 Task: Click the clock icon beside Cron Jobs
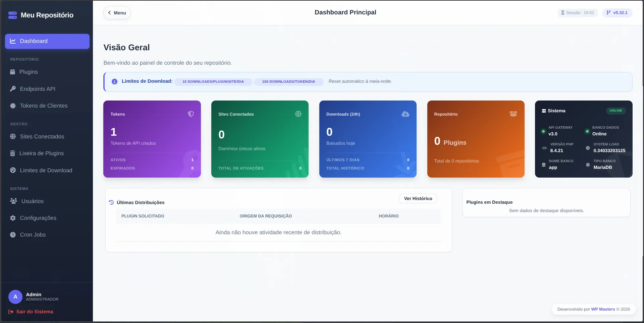coord(13,235)
